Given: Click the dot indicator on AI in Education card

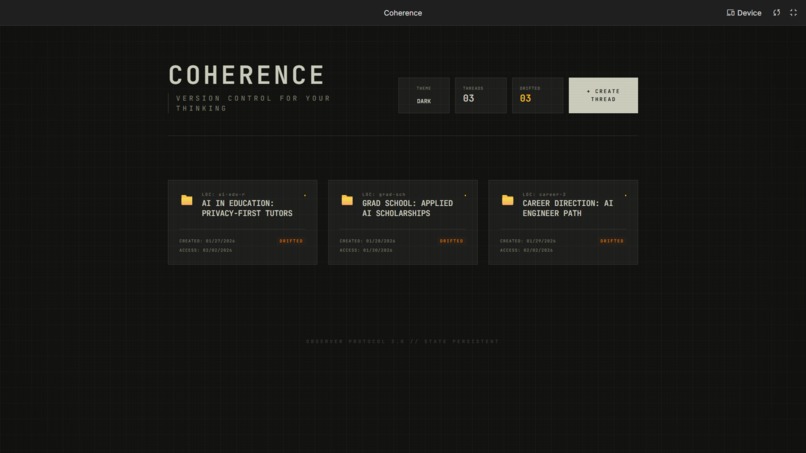Looking at the screenshot, I should [305, 195].
